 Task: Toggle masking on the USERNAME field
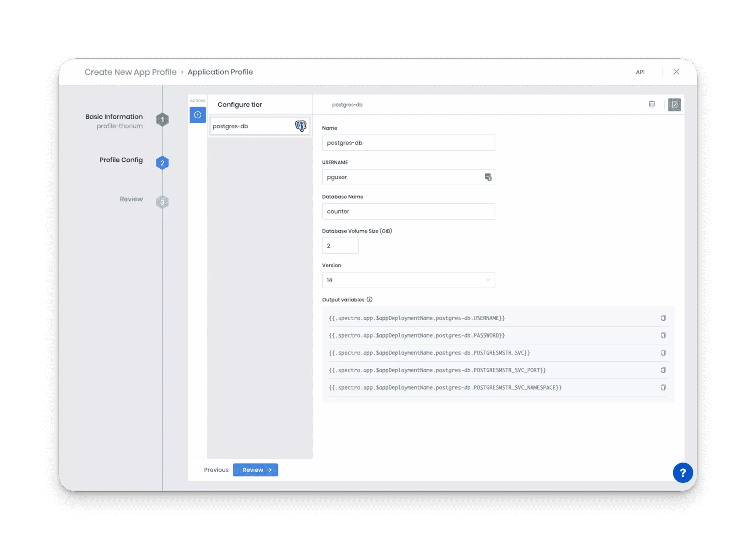pyautogui.click(x=488, y=177)
